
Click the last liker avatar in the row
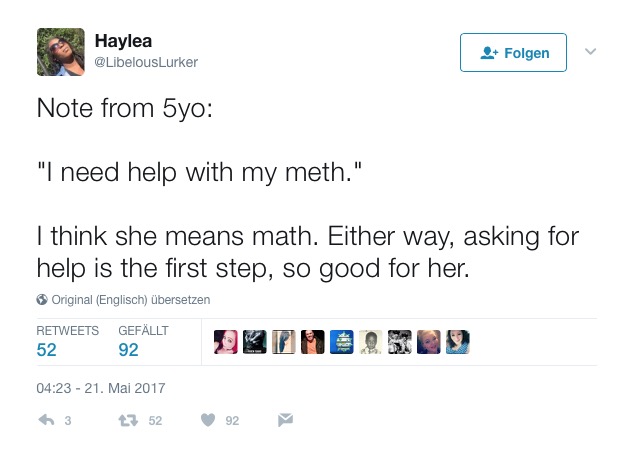click(458, 342)
